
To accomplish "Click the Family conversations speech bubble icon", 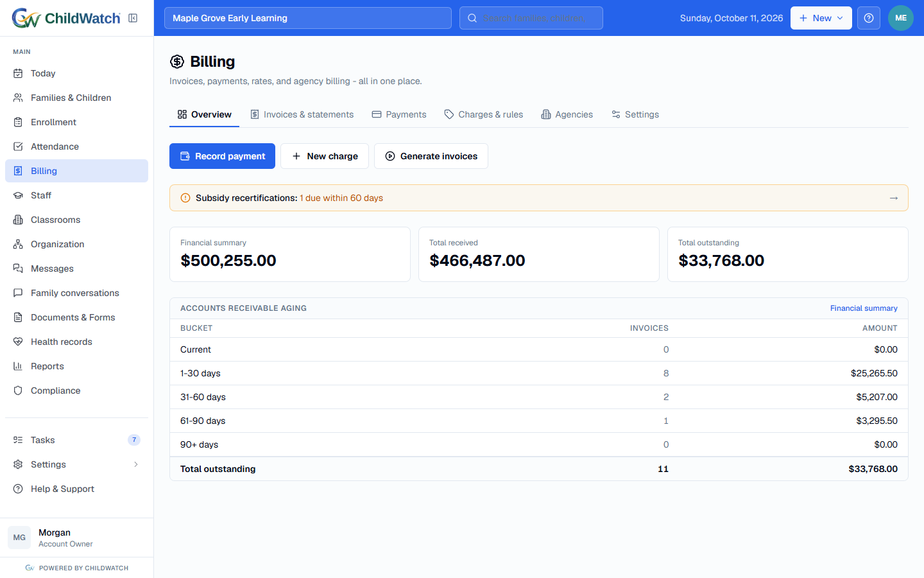I will click(x=18, y=293).
